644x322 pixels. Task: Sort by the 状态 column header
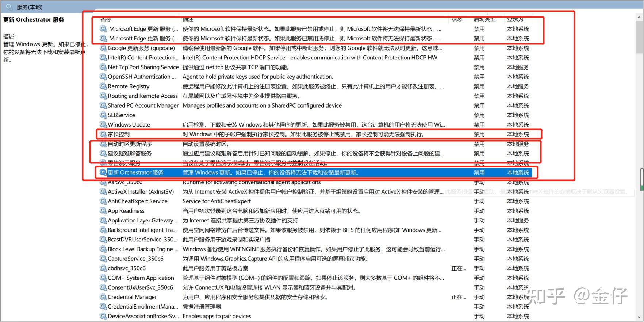click(x=457, y=19)
